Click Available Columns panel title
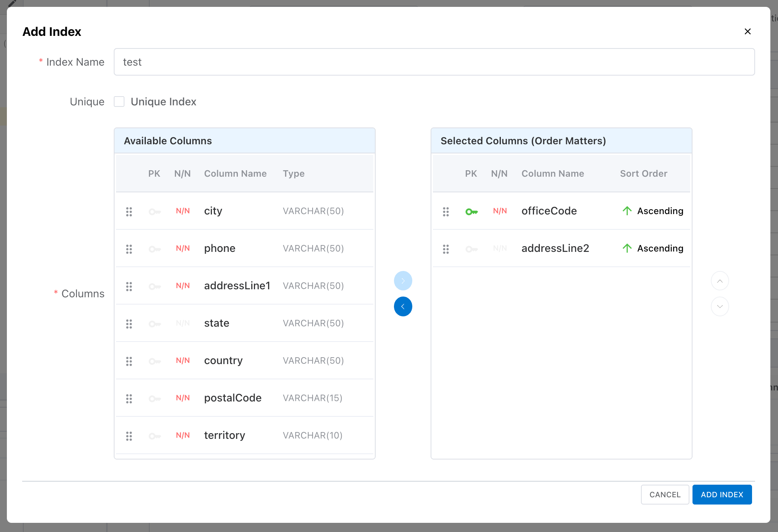Viewport: 778px width, 532px height. pyautogui.click(x=168, y=141)
